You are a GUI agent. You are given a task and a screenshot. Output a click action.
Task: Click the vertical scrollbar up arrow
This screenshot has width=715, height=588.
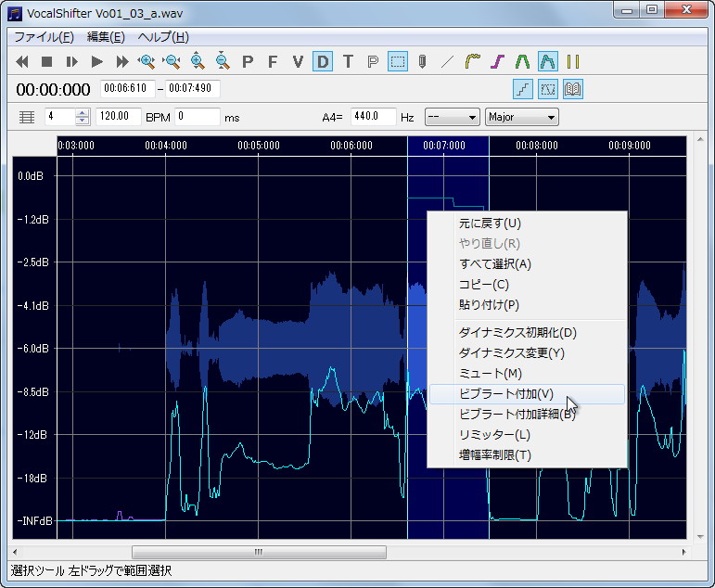click(700, 139)
